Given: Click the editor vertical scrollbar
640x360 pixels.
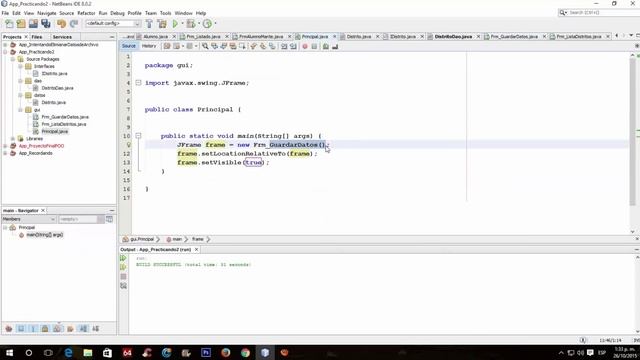Looking at the screenshot, I should pyautogui.click(x=632, y=131).
